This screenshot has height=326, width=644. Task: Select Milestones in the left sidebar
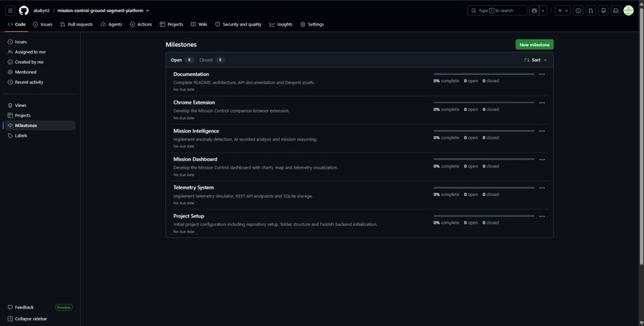38,125
